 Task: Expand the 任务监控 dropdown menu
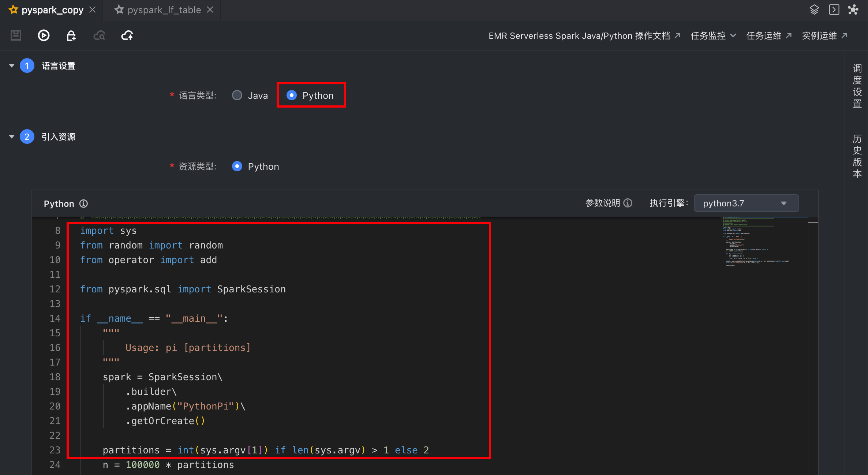(x=713, y=36)
